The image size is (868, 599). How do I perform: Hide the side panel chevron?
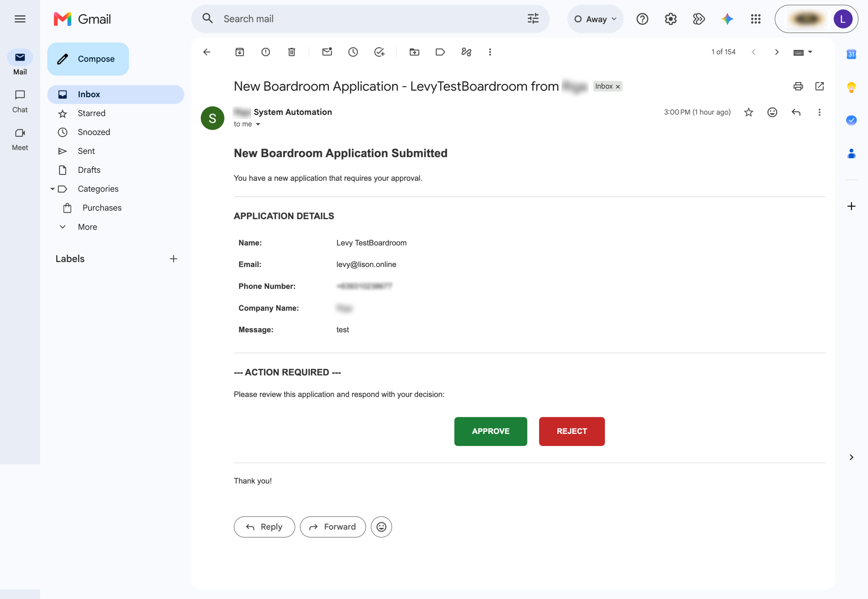(851, 457)
